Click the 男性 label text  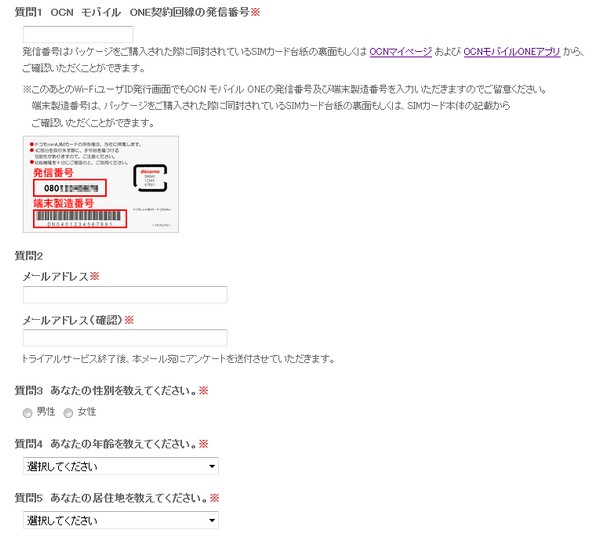[x=46, y=412]
